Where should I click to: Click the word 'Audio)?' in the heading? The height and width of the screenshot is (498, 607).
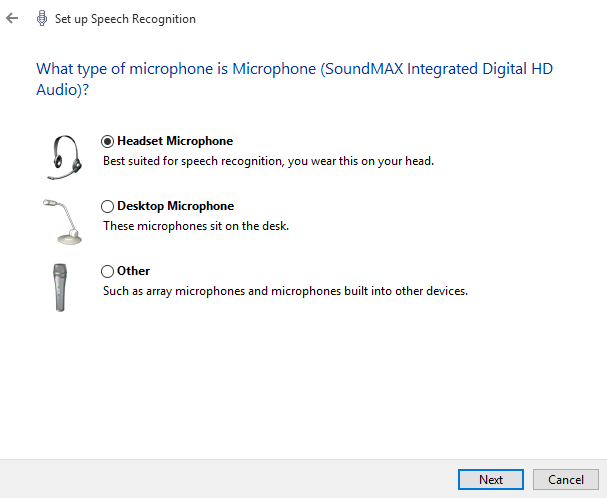click(x=62, y=90)
